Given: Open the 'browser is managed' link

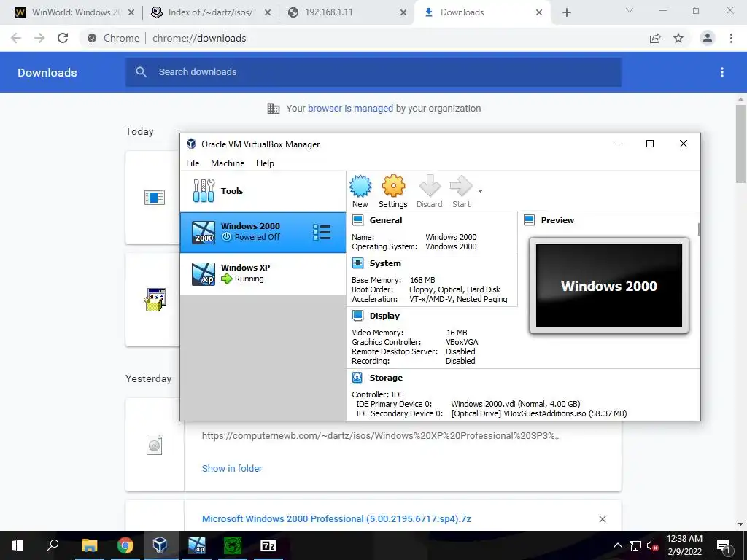Looking at the screenshot, I should (x=350, y=109).
